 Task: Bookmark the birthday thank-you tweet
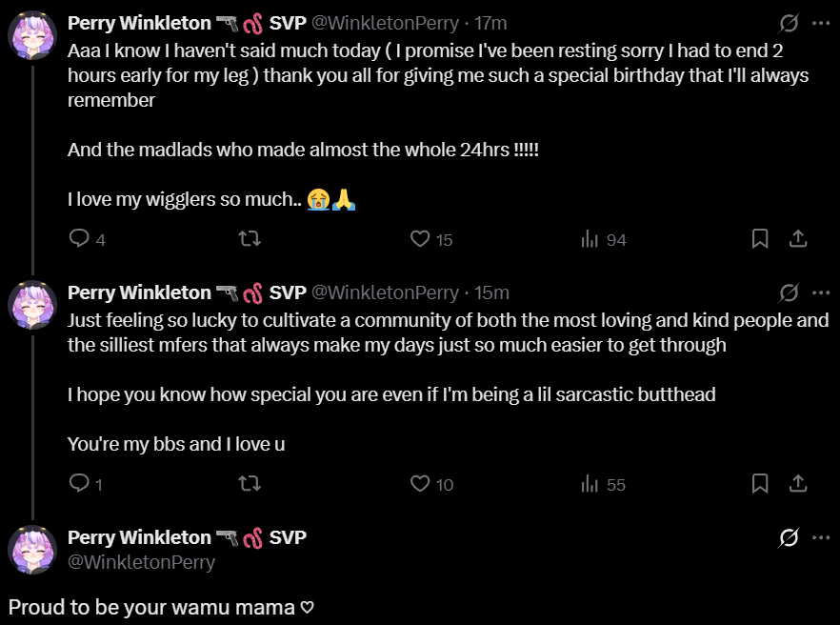[x=760, y=239]
